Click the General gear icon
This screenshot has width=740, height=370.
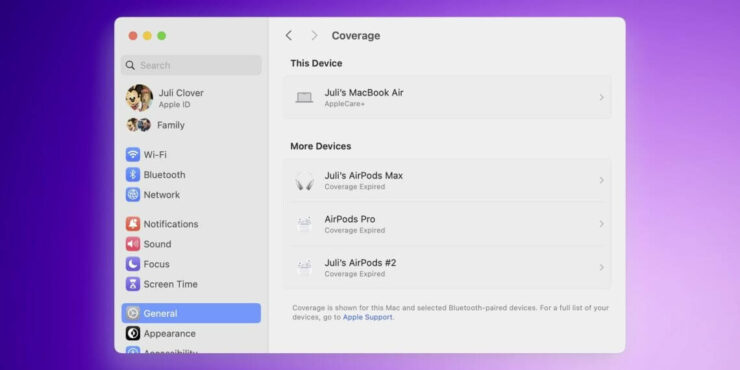tap(133, 313)
